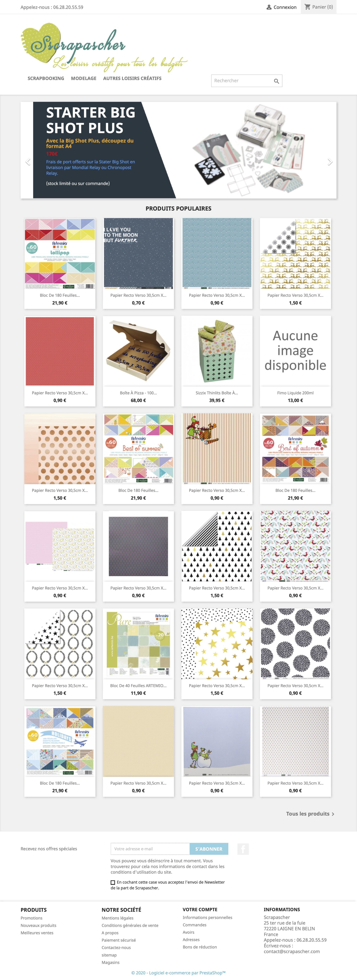Open the Mentions légales link
The height and width of the screenshot is (980, 357).
[x=117, y=918]
